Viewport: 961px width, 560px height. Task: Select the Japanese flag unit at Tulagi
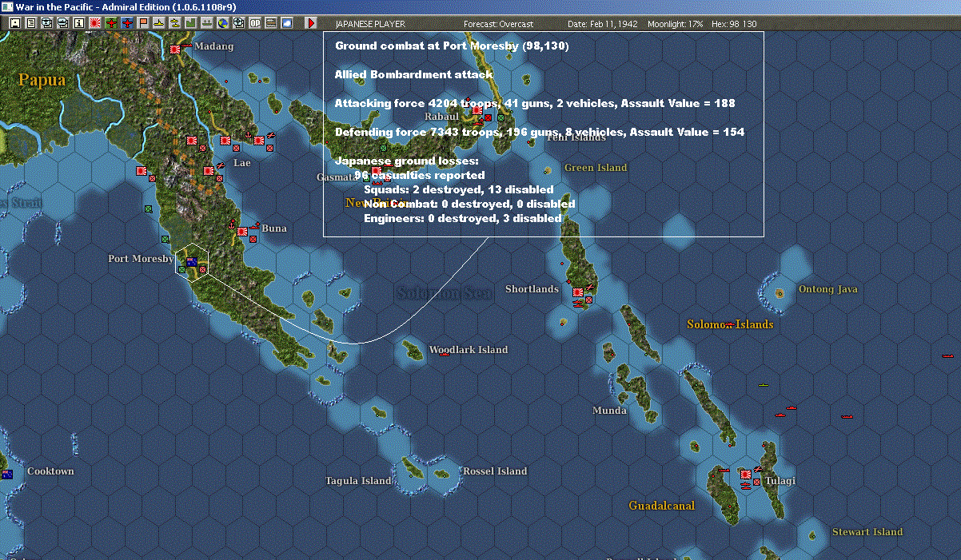point(746,475)
